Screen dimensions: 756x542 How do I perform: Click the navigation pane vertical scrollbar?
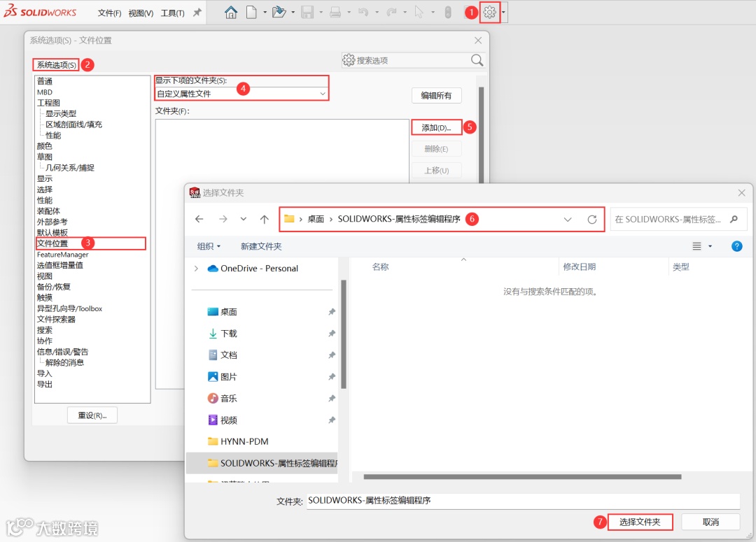click(x=344, y=334)
